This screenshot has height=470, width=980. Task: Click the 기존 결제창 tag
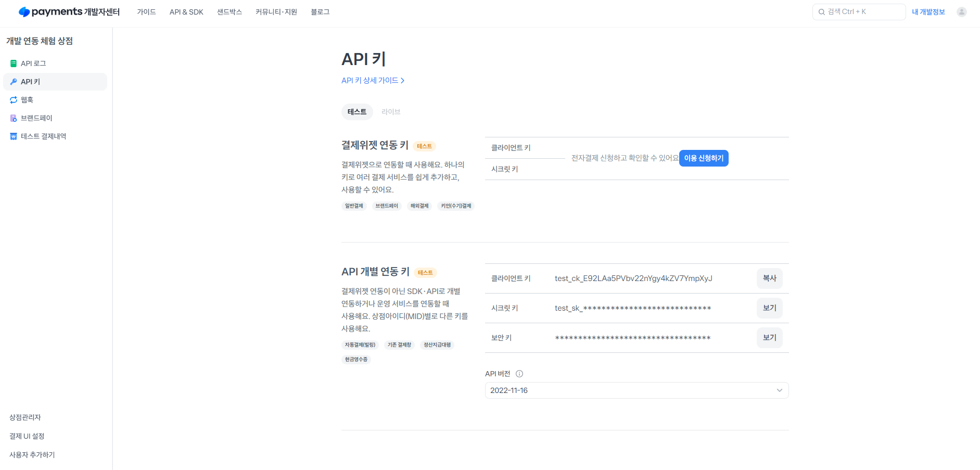point(399,345)
